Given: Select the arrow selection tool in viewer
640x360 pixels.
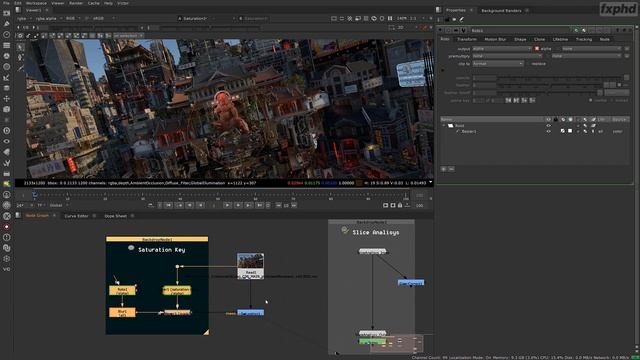Looking at the screenshot, I should click(x=20, y=47).
